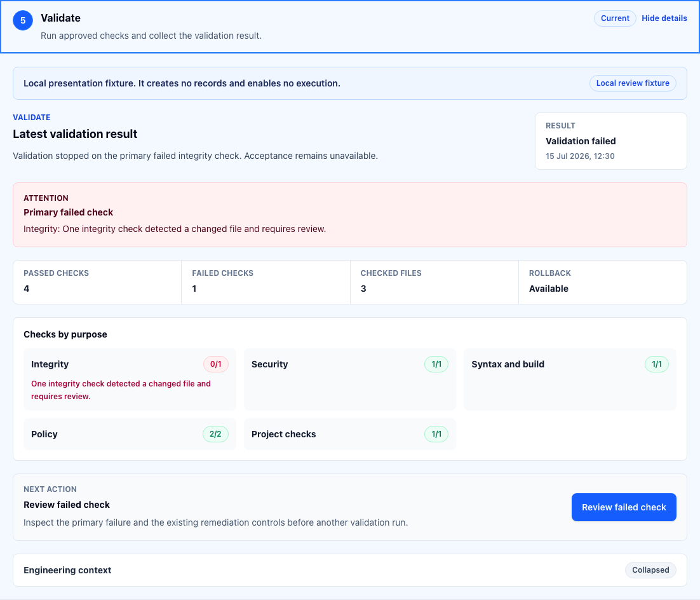Screen dimensions: 700x600
Task: Click the Rollback Available value
Action: 549,289
